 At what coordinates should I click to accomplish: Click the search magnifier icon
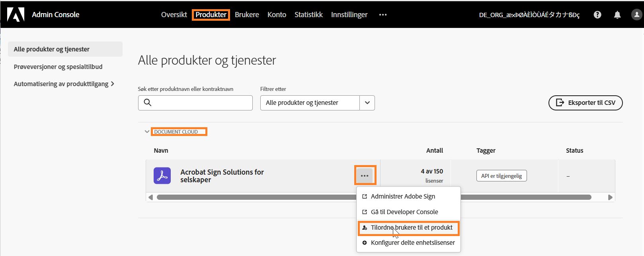(x=148, y=103)
